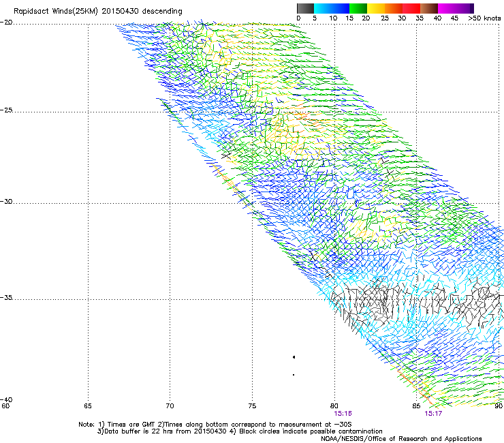This screenshot has width=504, height=443.
Task: Click the 90 longitude axis label
Action: pyautogui.click(x=499, y=406)
